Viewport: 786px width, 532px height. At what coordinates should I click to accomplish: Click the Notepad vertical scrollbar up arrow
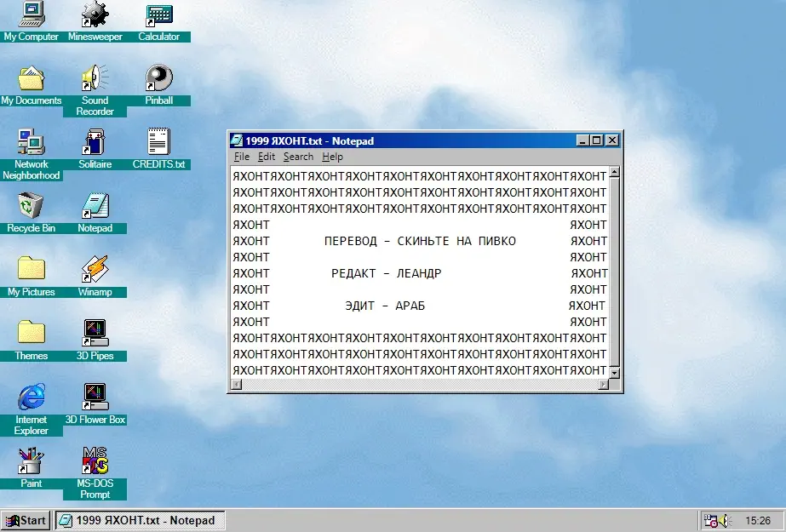(x=614, y=172)
